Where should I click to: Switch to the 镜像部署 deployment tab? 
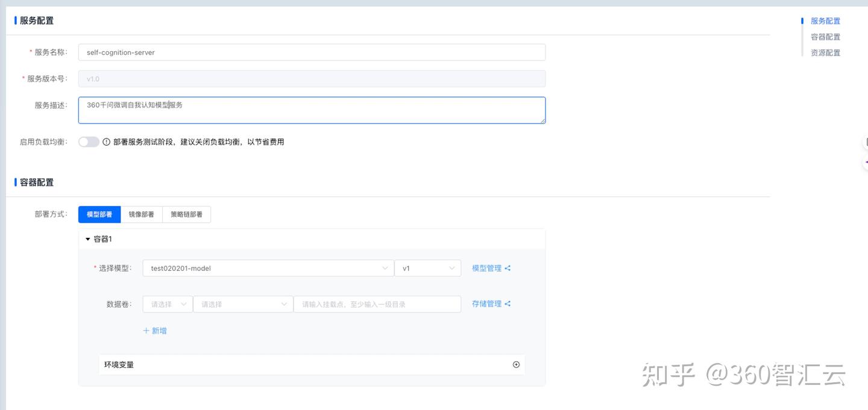pos(141,214)
